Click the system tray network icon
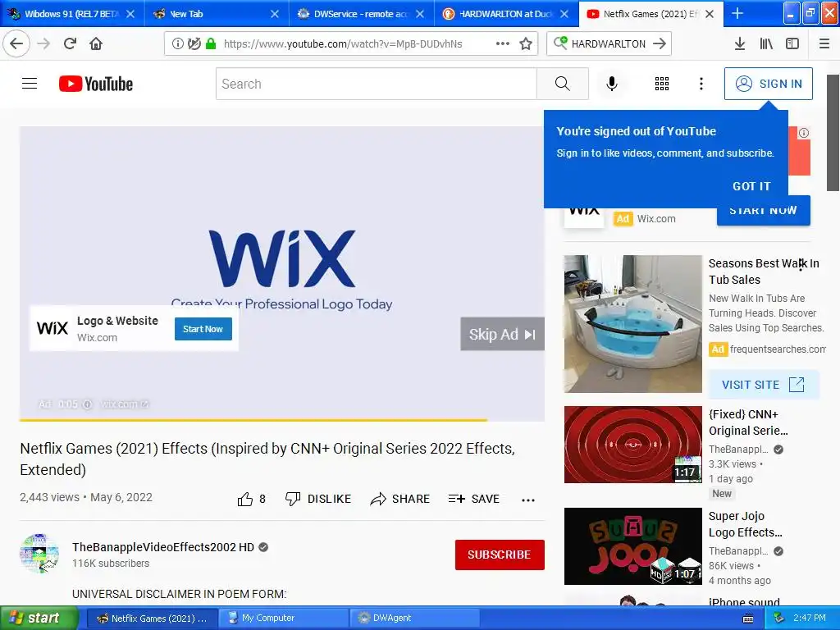This screenshot has width=840, height=630. tap(778, 618)
